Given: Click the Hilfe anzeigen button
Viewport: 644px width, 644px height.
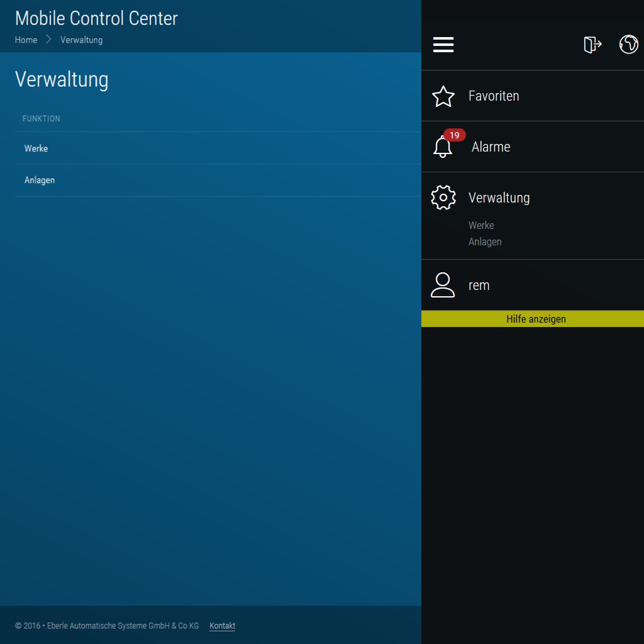Looking at the screenshot, I should coord(532,319).
